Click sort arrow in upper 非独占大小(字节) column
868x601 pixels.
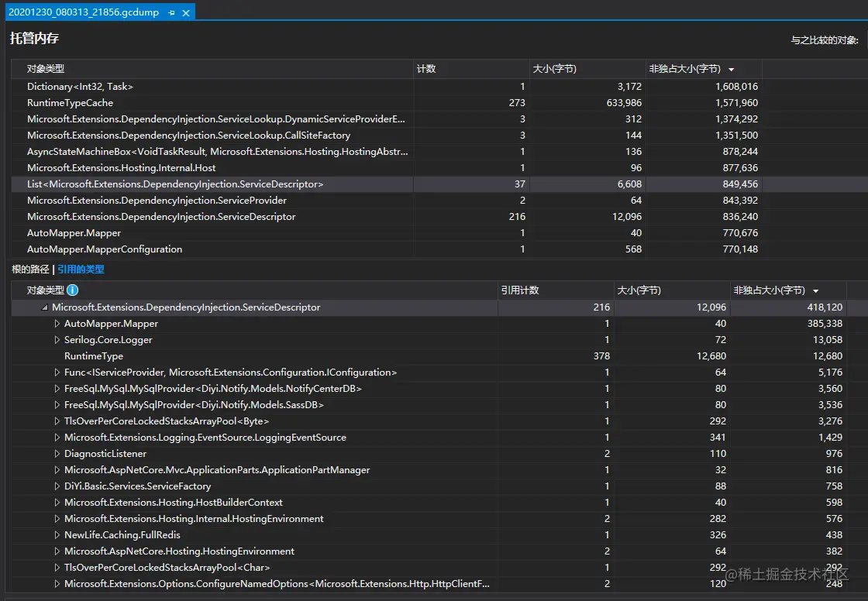[x=732, y=70]
